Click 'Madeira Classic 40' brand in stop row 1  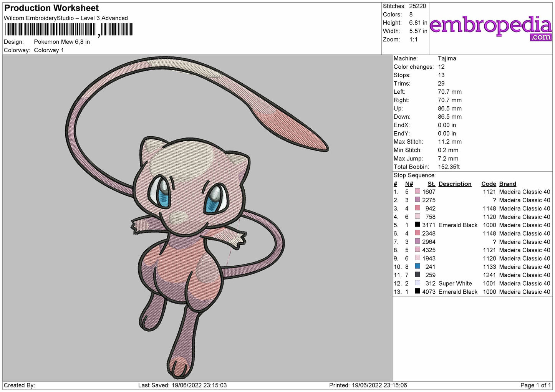525,192
